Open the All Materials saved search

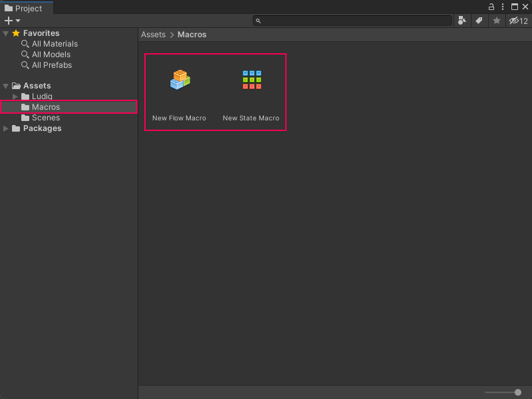point(55,44)
